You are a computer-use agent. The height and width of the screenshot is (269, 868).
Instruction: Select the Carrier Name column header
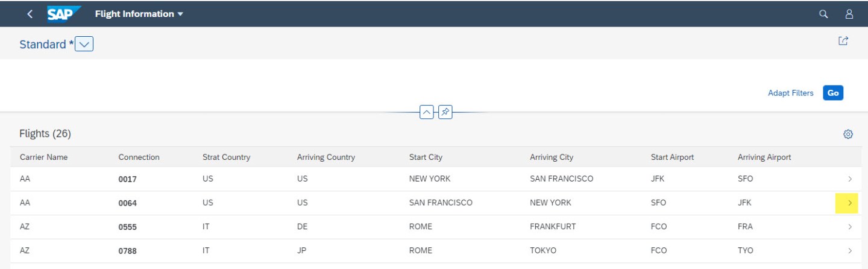pyautogui.click(x=43, y=157)
